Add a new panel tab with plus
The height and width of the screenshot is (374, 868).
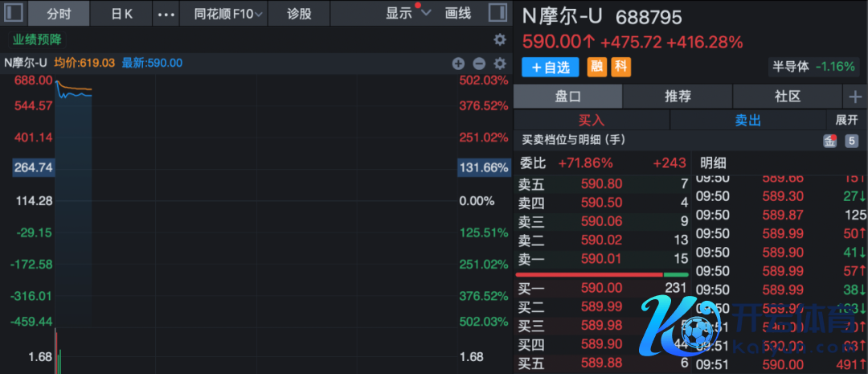[854, 97]
